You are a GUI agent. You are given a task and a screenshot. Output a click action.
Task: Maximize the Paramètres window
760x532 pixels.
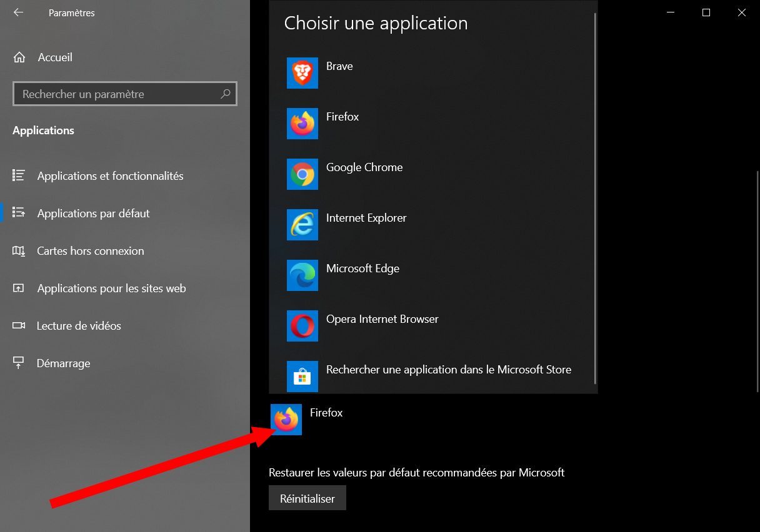706,12
